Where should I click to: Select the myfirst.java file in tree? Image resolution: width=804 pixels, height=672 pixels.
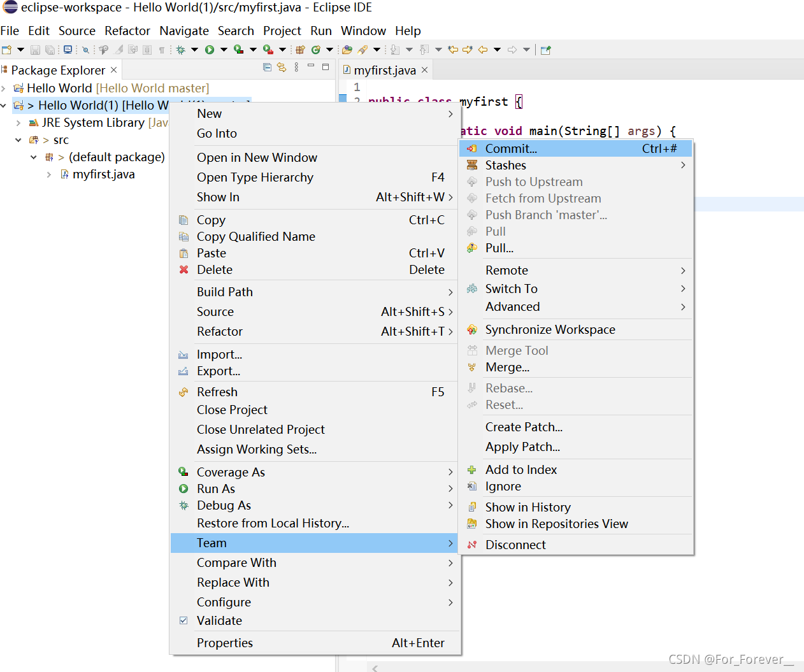pyautogui.click(x=103, y=175)
